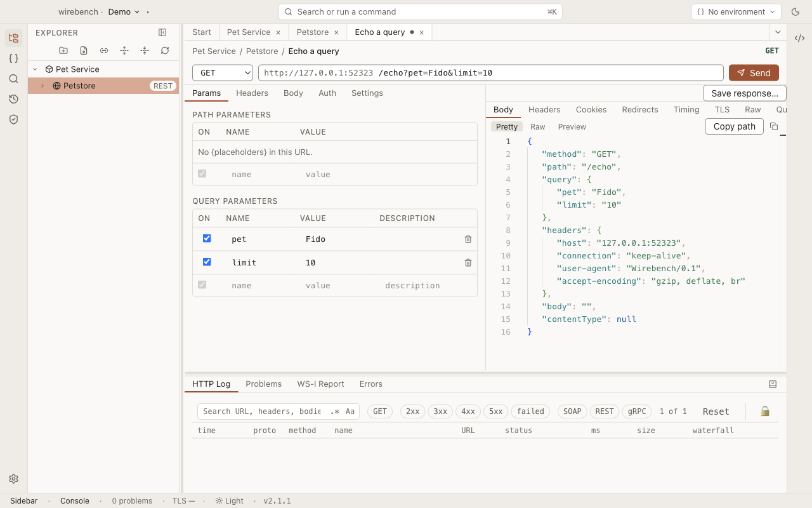
Task: Copy the response body with copy icon
Action: (x=774, y=126)
